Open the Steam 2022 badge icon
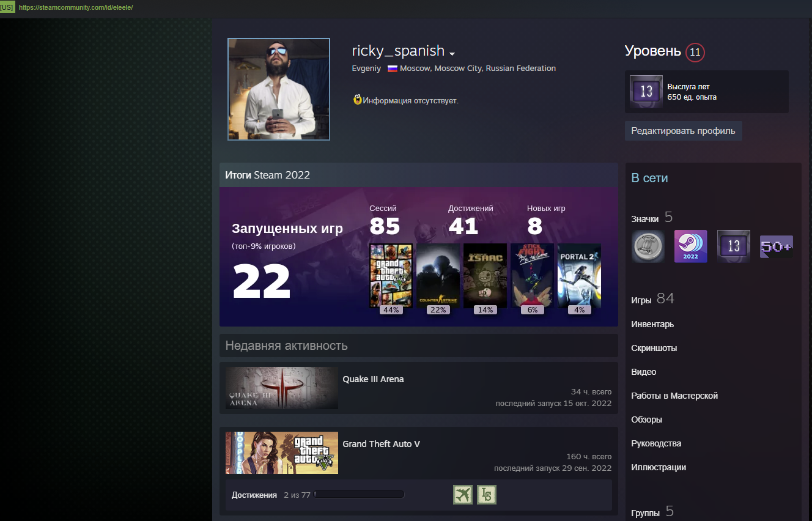 tap(690, 246)
